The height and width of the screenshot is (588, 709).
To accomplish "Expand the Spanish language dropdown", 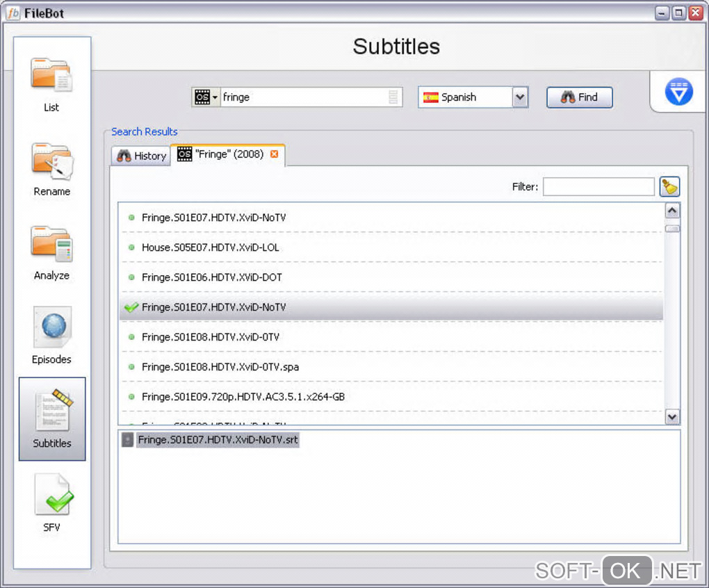I will pyautogui.click(x=520, y=97).
